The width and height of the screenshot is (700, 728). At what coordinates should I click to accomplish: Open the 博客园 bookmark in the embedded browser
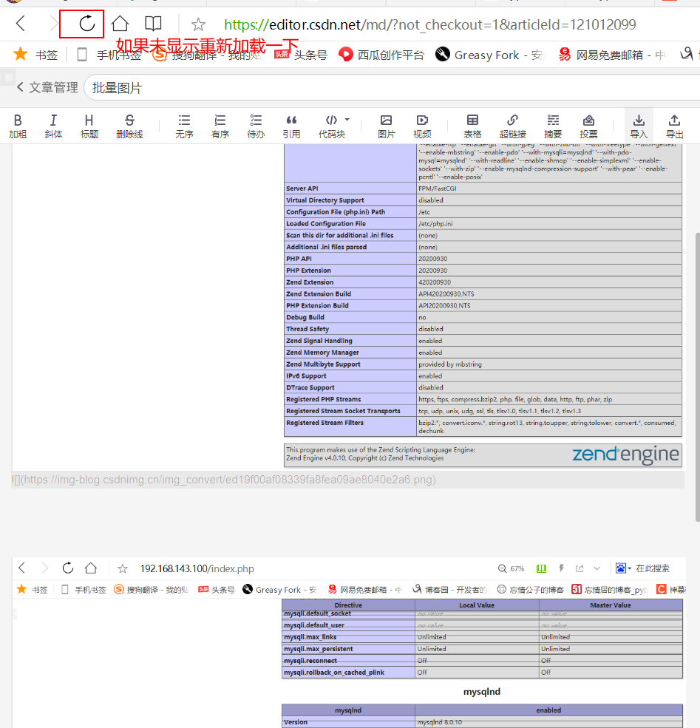450,590
